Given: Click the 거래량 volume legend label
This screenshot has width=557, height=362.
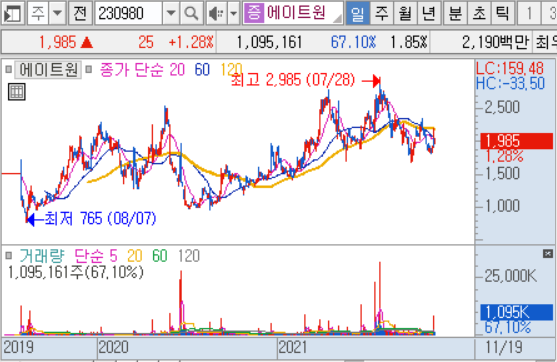Looking at the screenshot, I should 42,256.
